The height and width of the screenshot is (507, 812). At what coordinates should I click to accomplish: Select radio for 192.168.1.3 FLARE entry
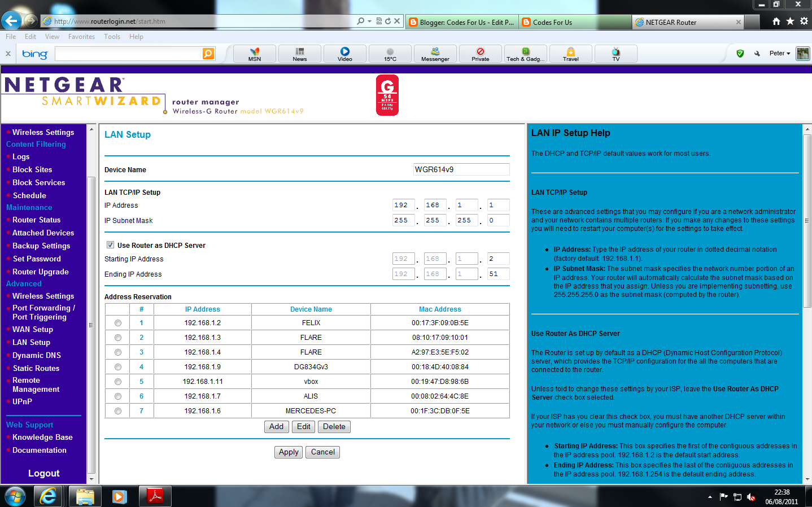pyautogui.click(x=118, y=338)
